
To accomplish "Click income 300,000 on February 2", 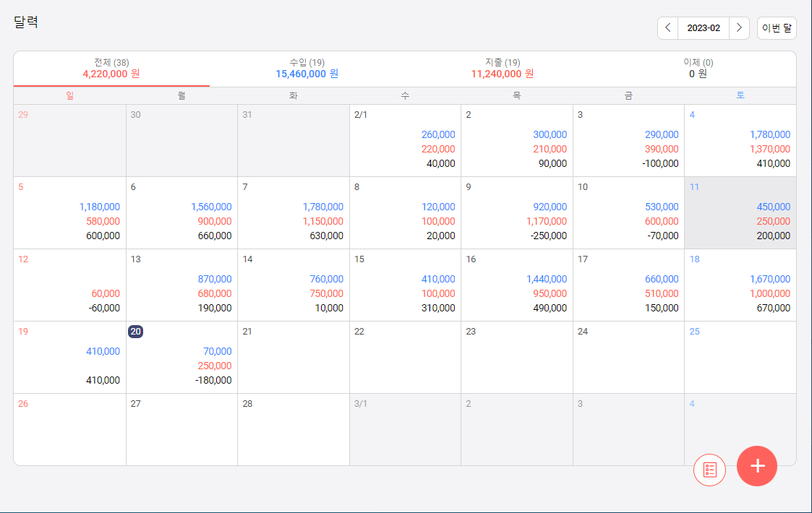I will point(550,134).
